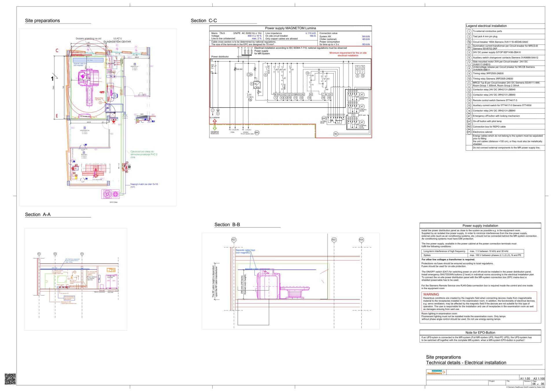Click the red C section marker on floor plan
The image size is (555, 392).
pos(57,51)
